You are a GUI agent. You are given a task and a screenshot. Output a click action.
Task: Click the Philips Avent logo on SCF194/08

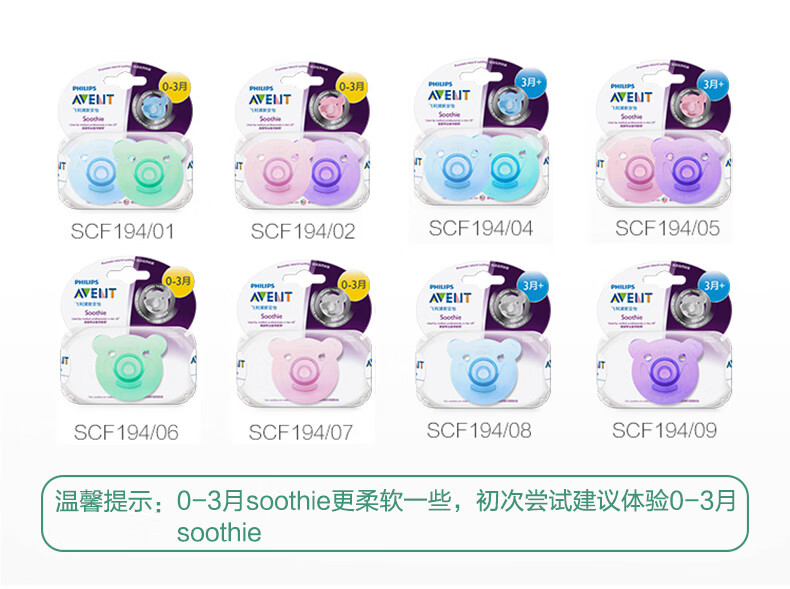click(x=449, y=295)
